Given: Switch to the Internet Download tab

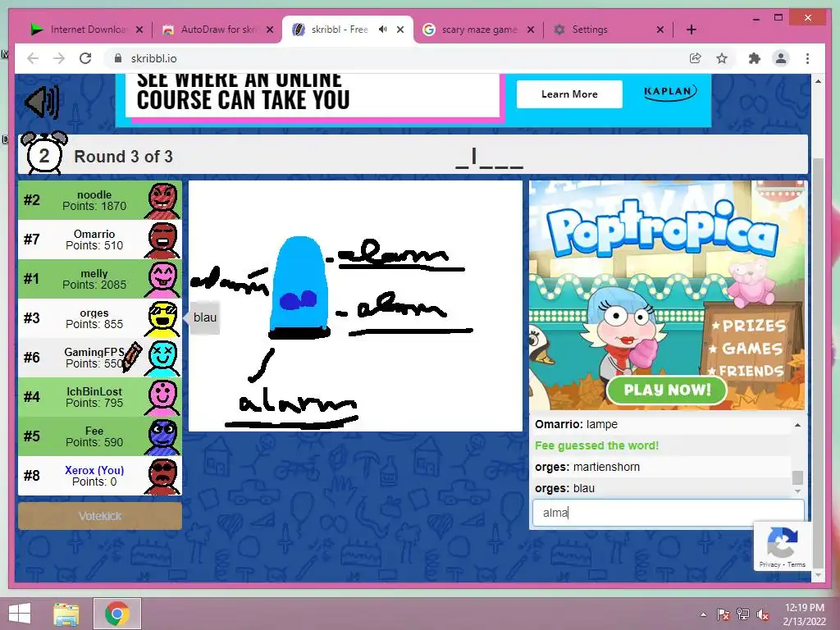Looking at the screenshot, I should click(x=87, y=30).
